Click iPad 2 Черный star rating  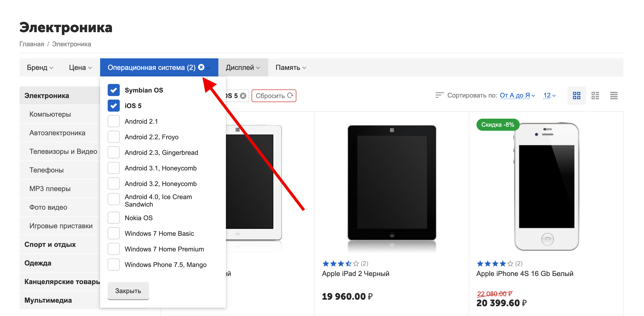341,263
